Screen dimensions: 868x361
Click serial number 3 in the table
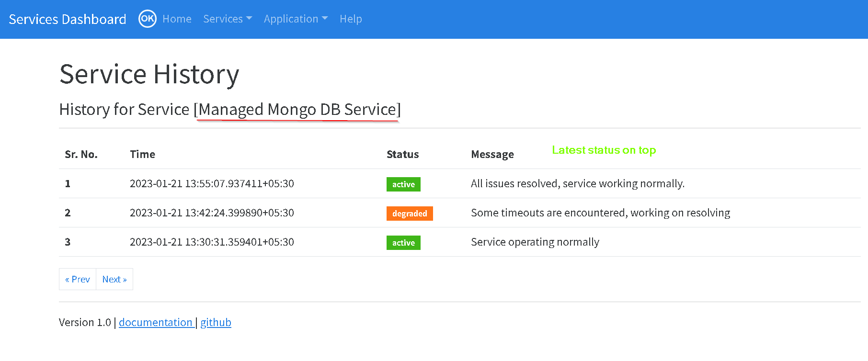point(68,242)
